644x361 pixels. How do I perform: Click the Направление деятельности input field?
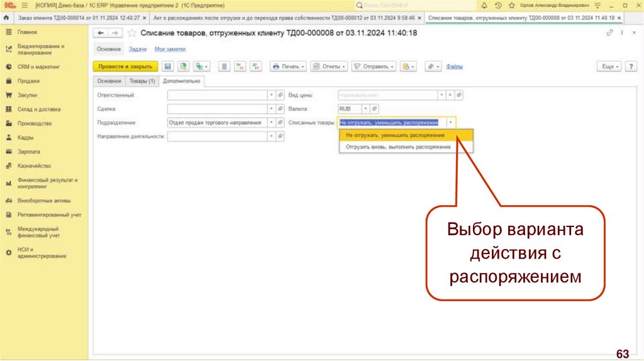(x=217, y=136)
